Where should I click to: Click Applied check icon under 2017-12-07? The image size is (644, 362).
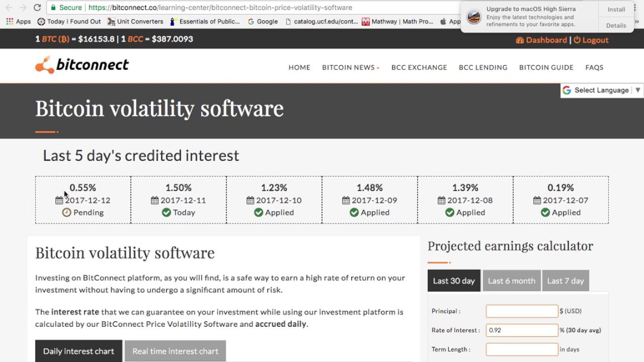coord(545,212)
